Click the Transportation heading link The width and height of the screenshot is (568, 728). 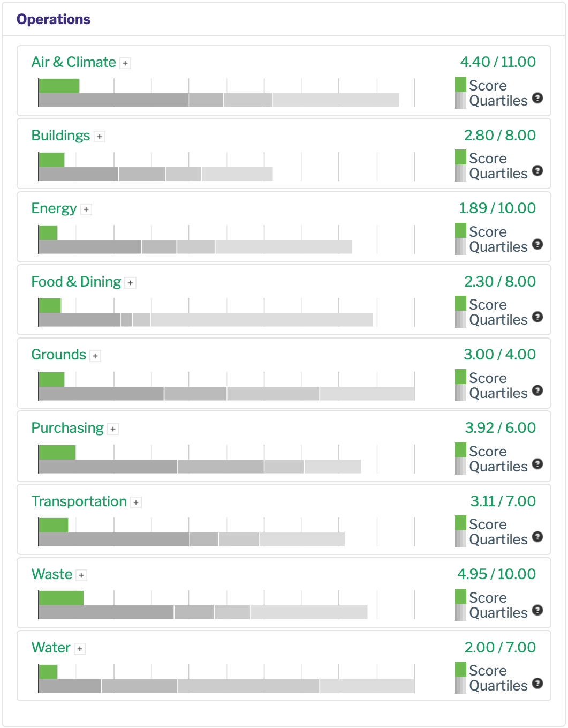tap(79, 501)
